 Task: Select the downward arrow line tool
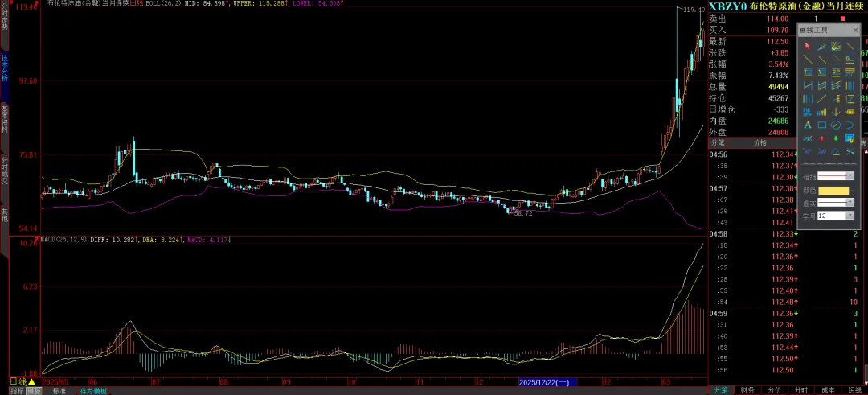(836, 112)
